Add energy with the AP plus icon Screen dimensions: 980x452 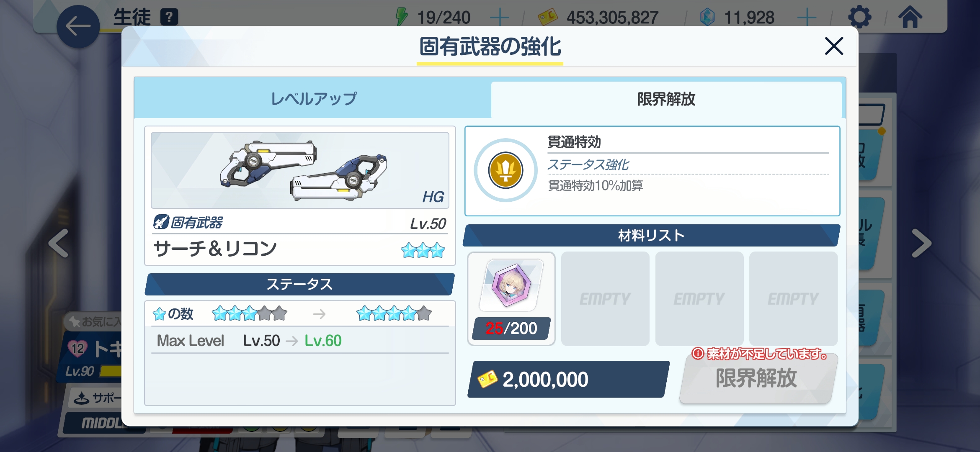click(500, 18)
